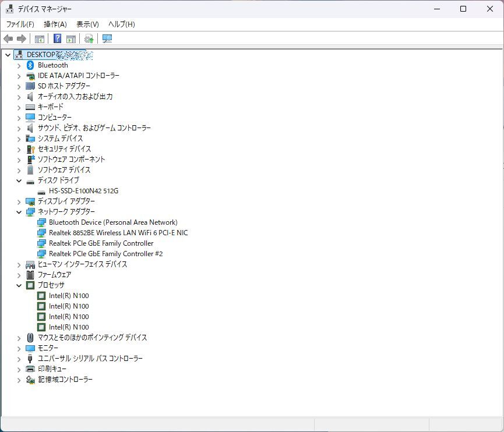Click the Forward arrow toolbar icon
The height and width of the screenshot is (432, 504).
(x=21, y=39)
